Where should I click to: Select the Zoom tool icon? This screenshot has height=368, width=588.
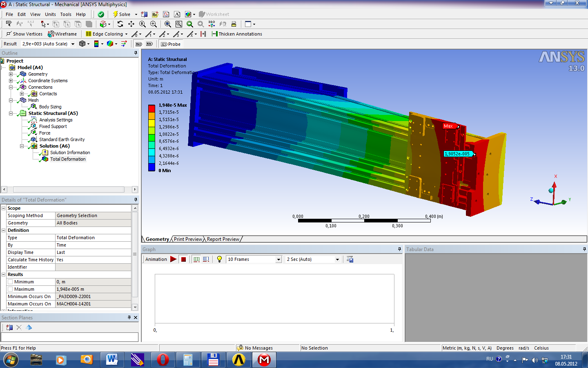point(142,24)
